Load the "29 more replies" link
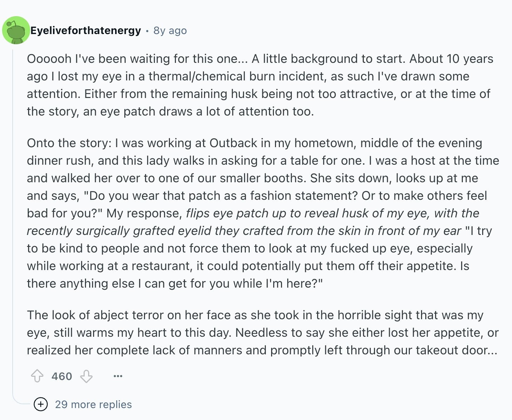Screen dimensions: 512x420 pyautogui.click(x=93, y=404)
